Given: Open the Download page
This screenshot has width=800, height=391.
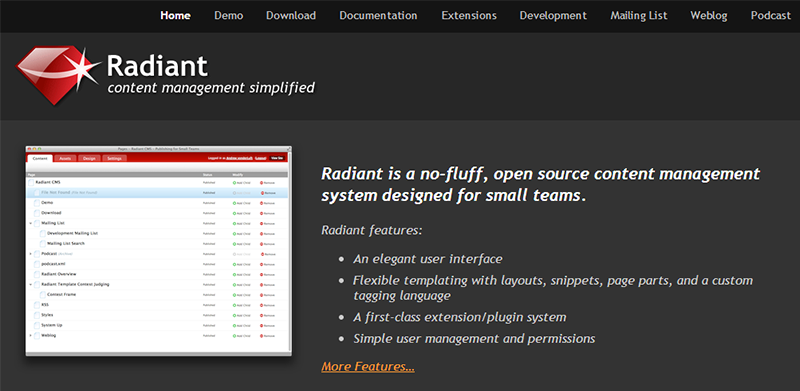Looking at the screenshot, I should point(291,15).
